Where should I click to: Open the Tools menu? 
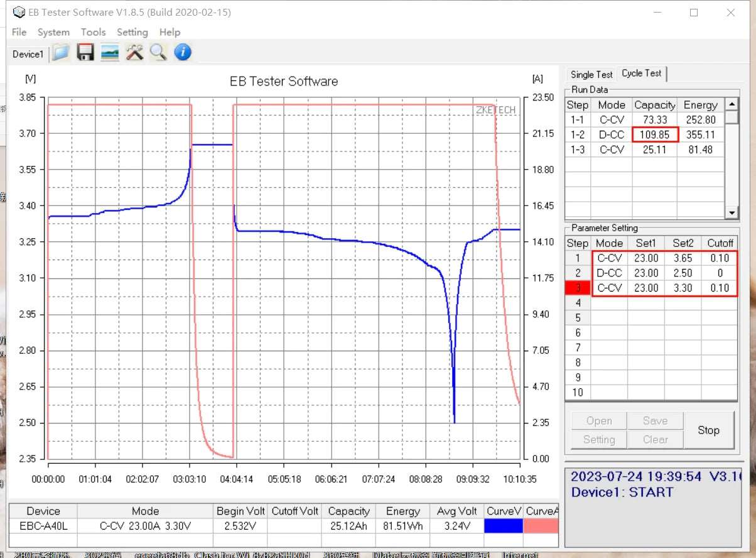93,32
